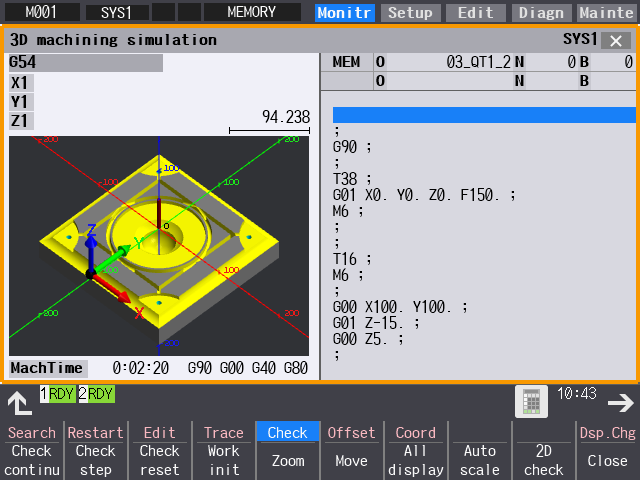Open the calculator icon beside the clock
This screenshot has width=640, height=480.
(x=532, y=401)
